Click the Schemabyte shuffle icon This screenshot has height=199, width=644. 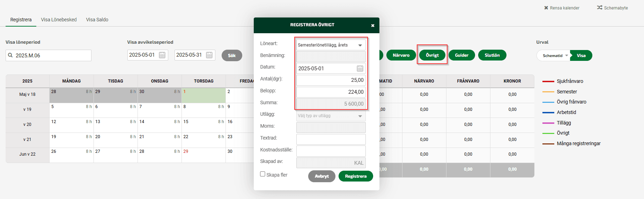599,7
